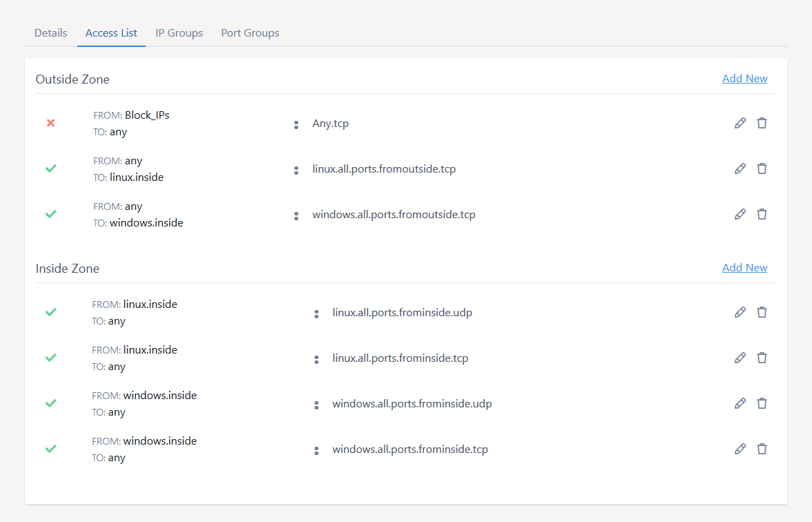
Task: Click green allow check on linux.all.ports.frominside.udp row
Action: point(51,312)
